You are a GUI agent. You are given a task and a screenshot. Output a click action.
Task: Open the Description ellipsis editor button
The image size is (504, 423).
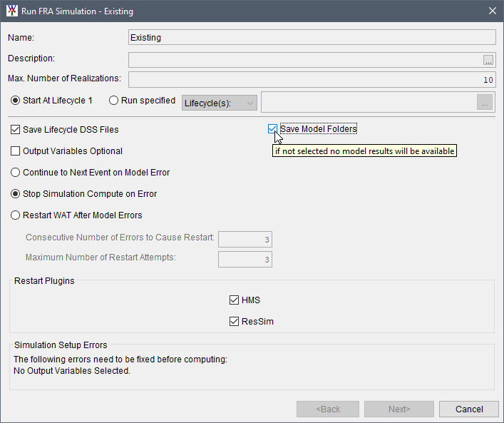[488, 59]
